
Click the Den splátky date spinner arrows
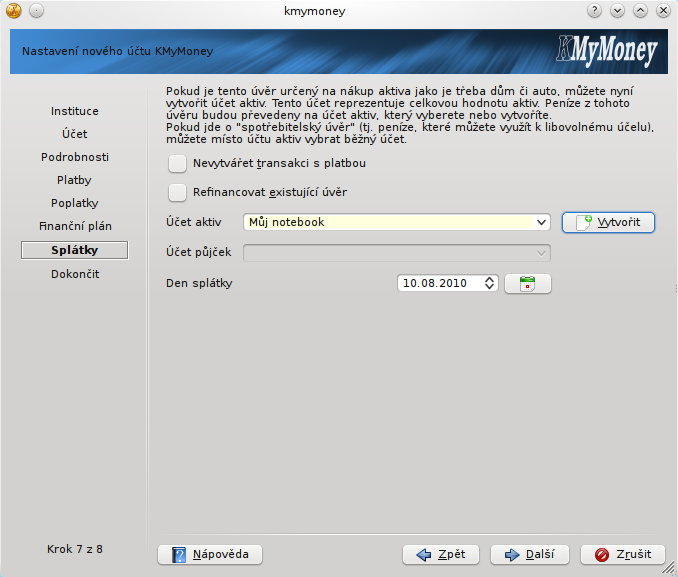(x=489, y=283)
